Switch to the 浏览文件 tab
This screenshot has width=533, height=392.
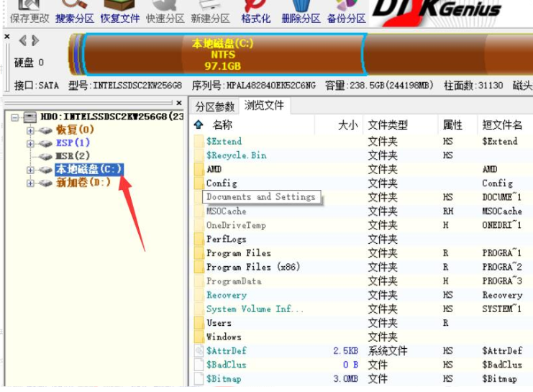264,106
